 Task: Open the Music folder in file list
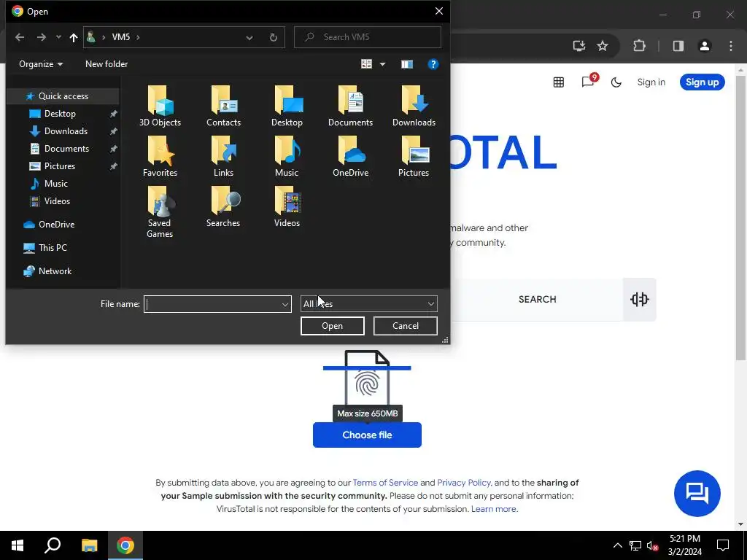tap(287, 156)
